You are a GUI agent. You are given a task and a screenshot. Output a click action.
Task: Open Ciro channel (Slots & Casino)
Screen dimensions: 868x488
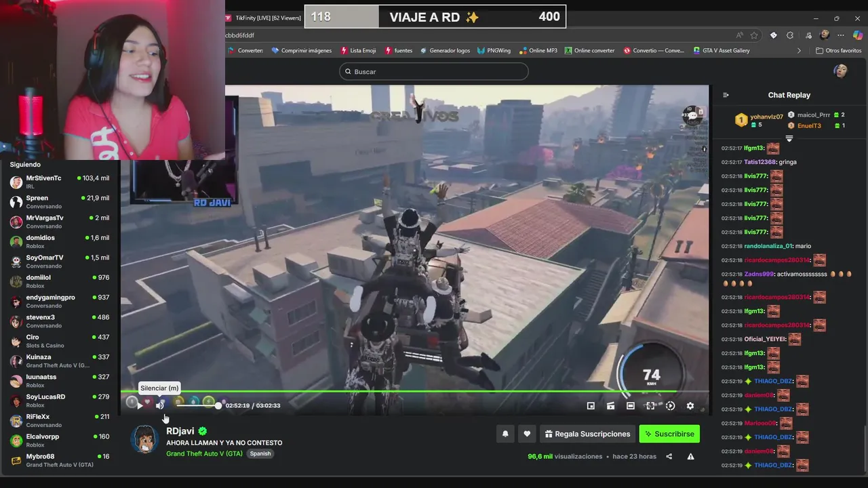pos(60,341)
